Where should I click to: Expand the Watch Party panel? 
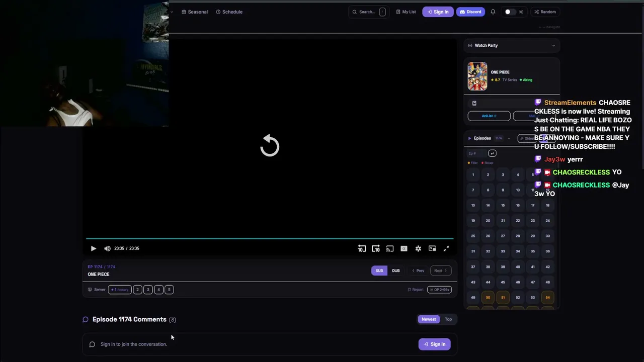point(512,45)
